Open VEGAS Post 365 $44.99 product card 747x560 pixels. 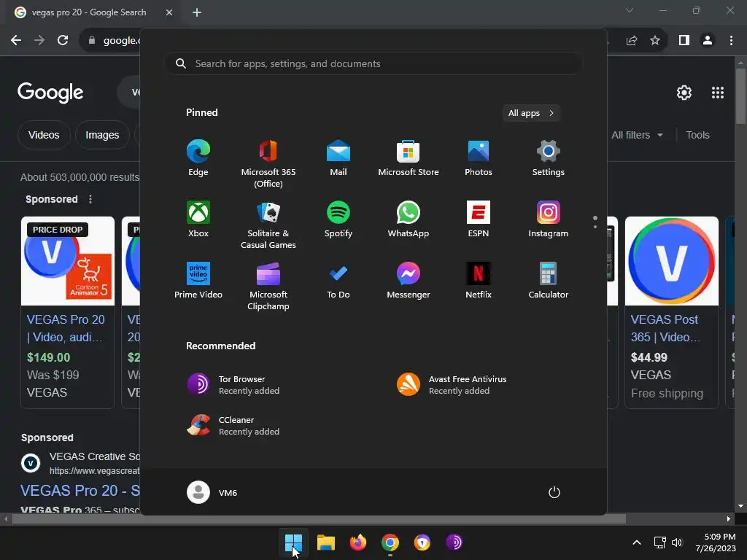[672, 312]
